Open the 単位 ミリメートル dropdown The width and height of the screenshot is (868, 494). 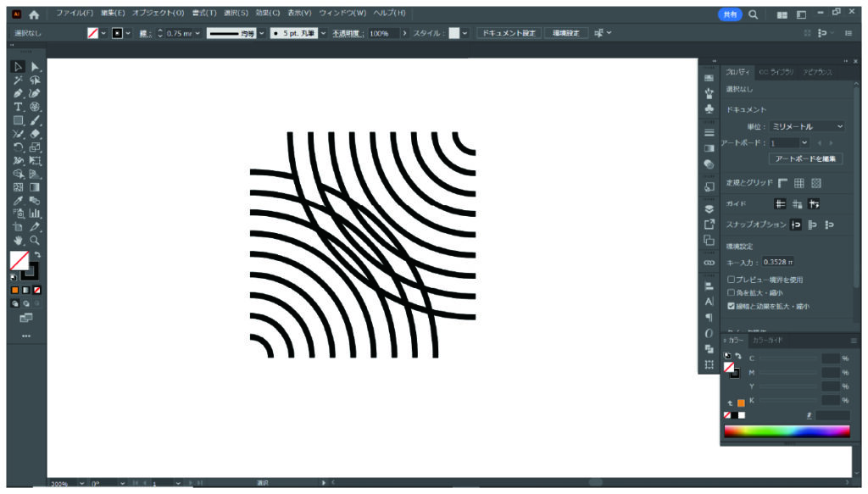[807, 127]
